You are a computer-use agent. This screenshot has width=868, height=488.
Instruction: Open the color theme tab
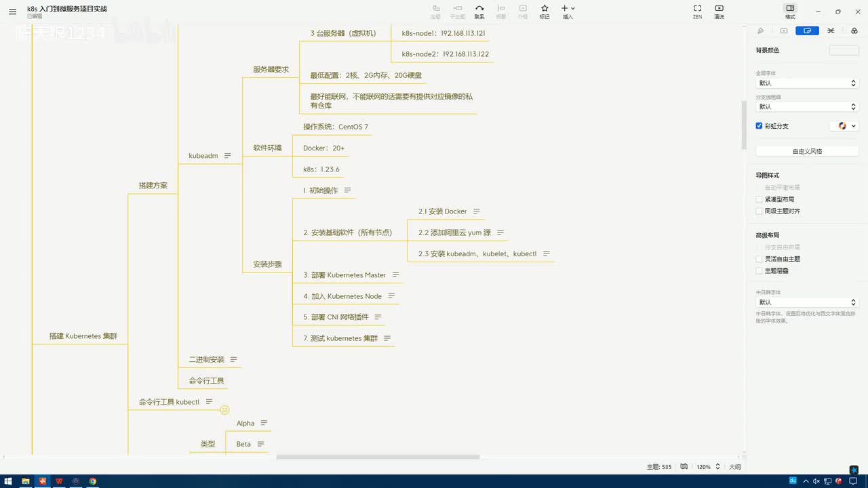click(854, 30)
